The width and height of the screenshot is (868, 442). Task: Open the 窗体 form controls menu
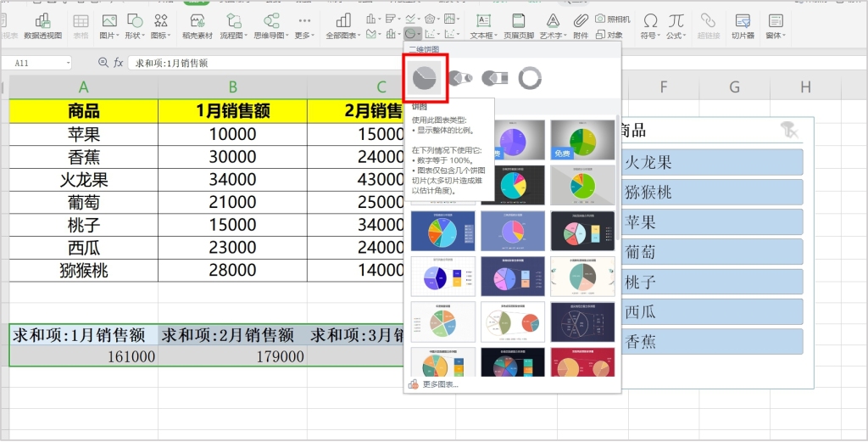[775, 25]
